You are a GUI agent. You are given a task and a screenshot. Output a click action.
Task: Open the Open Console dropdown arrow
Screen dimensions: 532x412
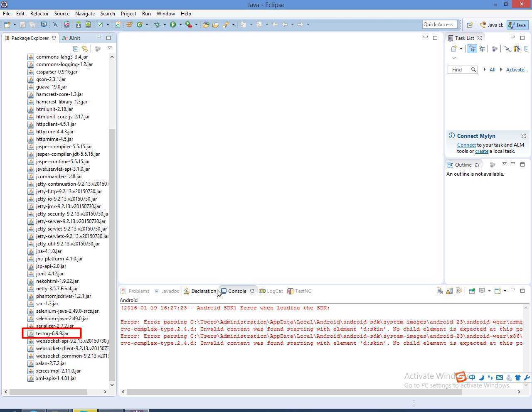[x=505, y=291]
